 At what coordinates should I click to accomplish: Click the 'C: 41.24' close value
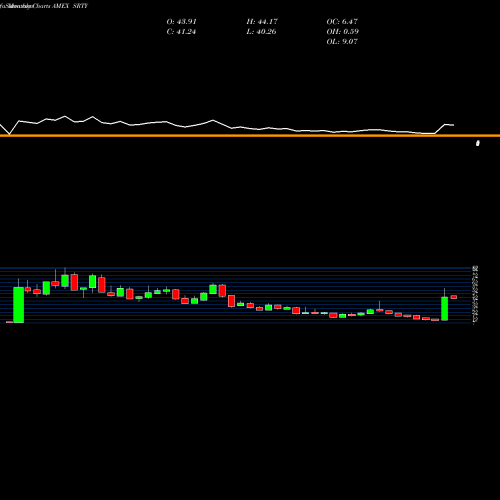click(181, 32)
